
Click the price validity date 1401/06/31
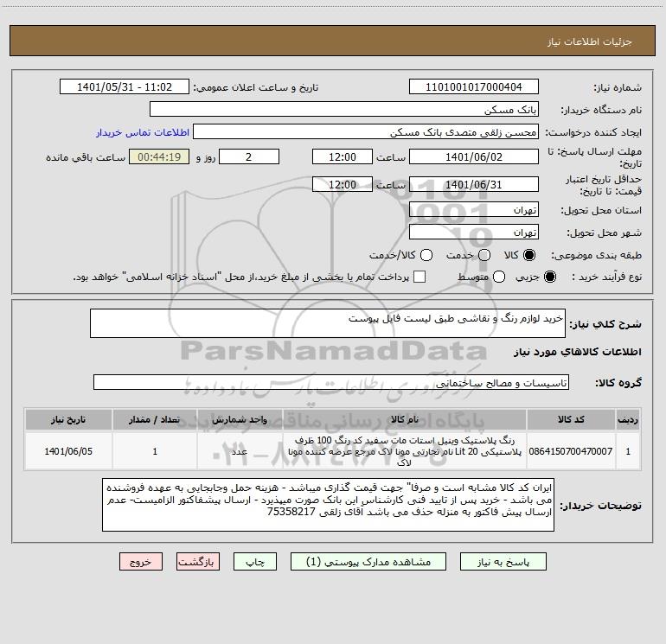pos(474,184)
